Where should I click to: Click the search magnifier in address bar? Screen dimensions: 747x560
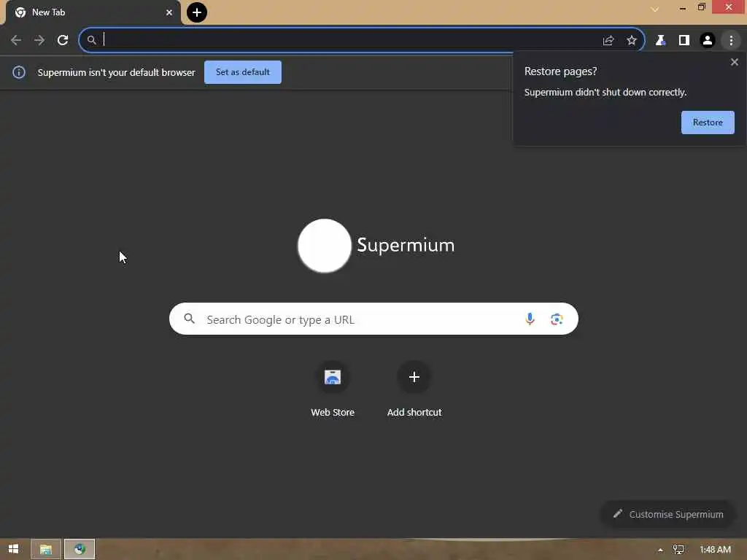tap(91, 40)
